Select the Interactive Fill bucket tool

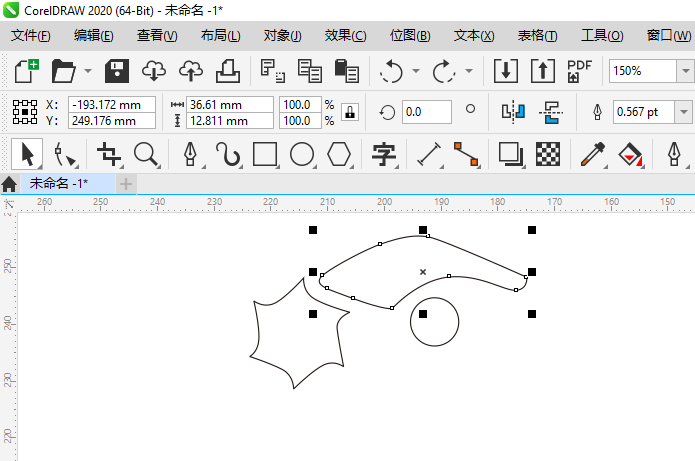[x=630, y=154]
